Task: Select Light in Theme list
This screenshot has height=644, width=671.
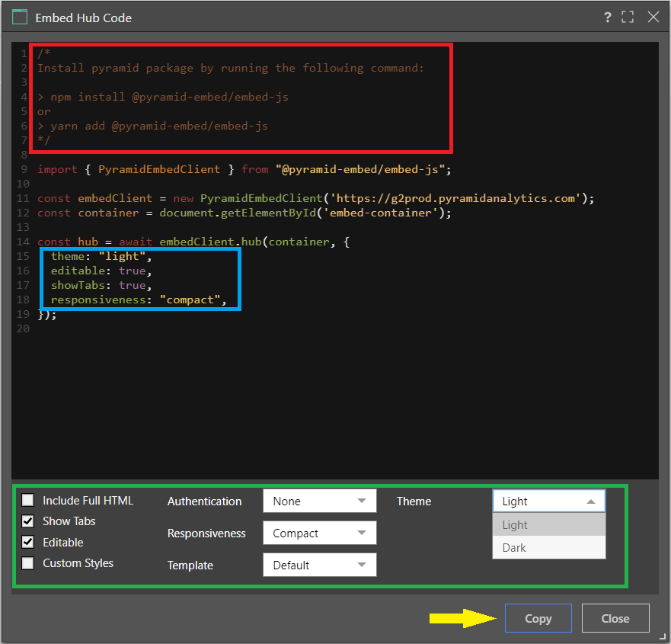Action: click(549, 524)
